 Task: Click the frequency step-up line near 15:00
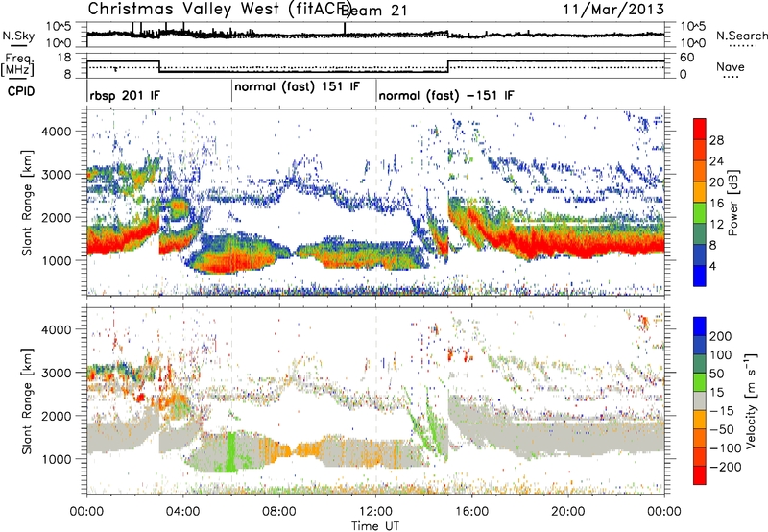(x=448, y=66)
